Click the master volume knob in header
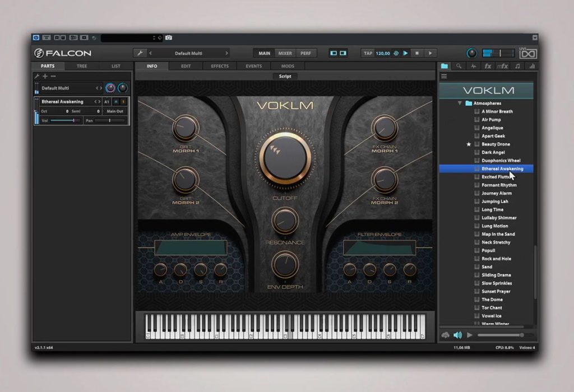 click(x=472, y=53)
